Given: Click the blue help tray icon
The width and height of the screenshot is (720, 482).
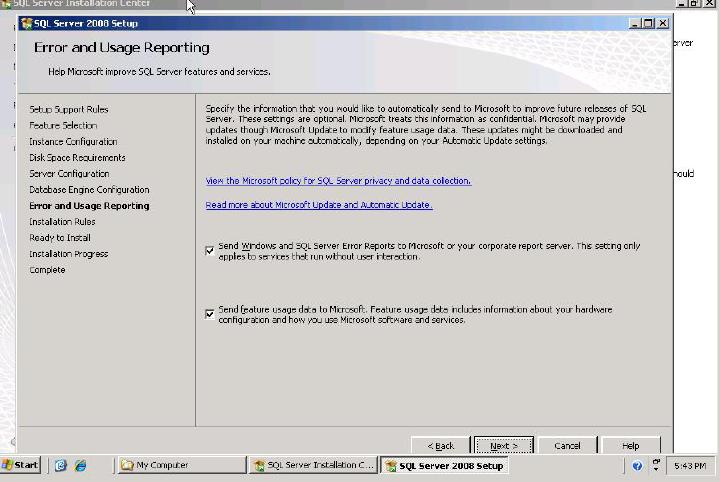Looking at the screenshot, I should pos(637,466).
